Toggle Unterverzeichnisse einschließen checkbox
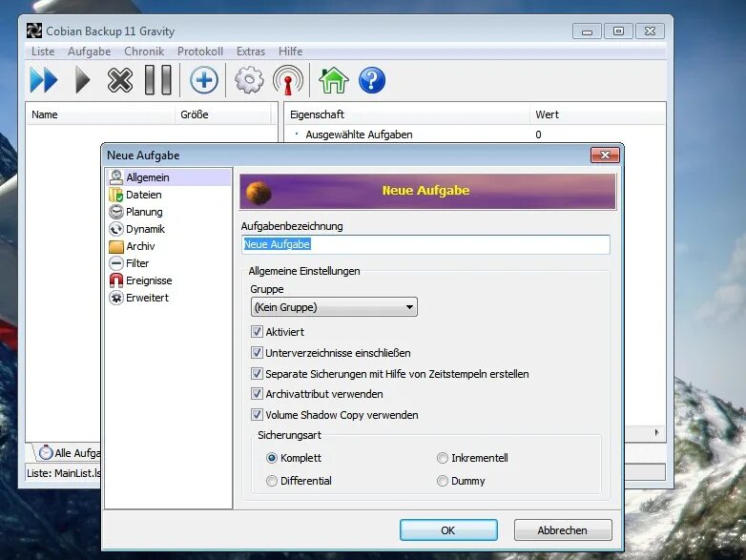 (257, 353)
